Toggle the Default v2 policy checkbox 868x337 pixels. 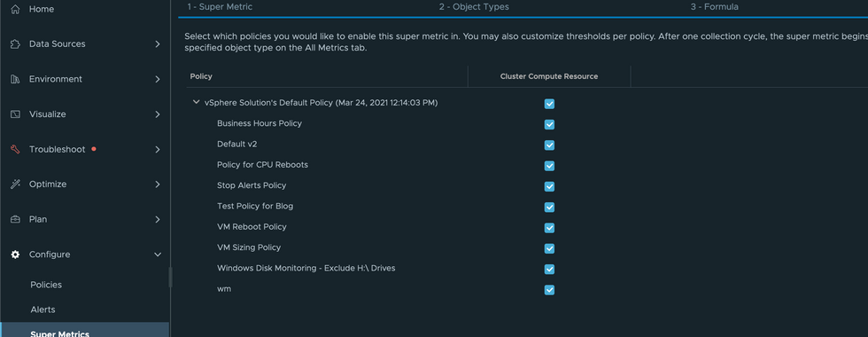549,145
